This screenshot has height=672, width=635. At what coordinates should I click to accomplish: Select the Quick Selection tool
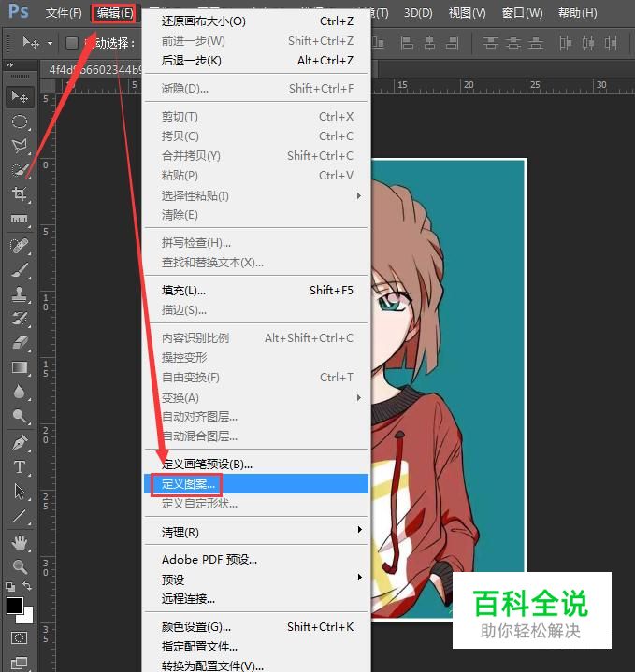pyautogui.click(x=20, y=170)
